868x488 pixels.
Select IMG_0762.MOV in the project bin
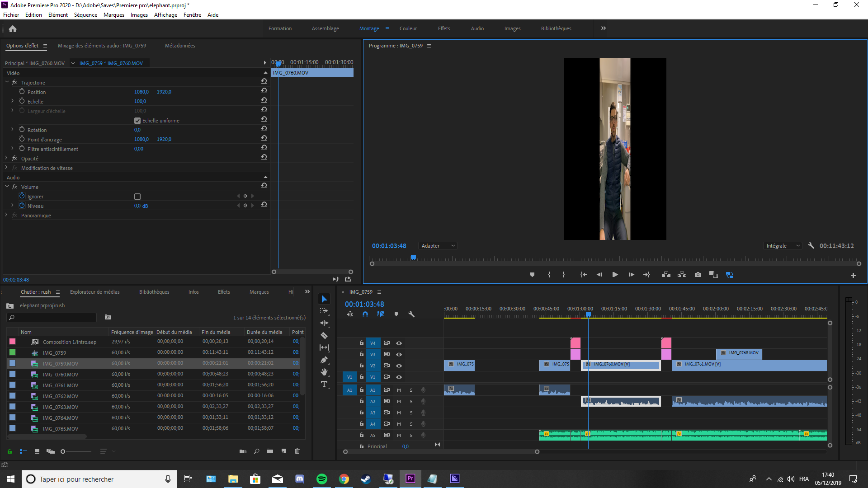[60, 396]
